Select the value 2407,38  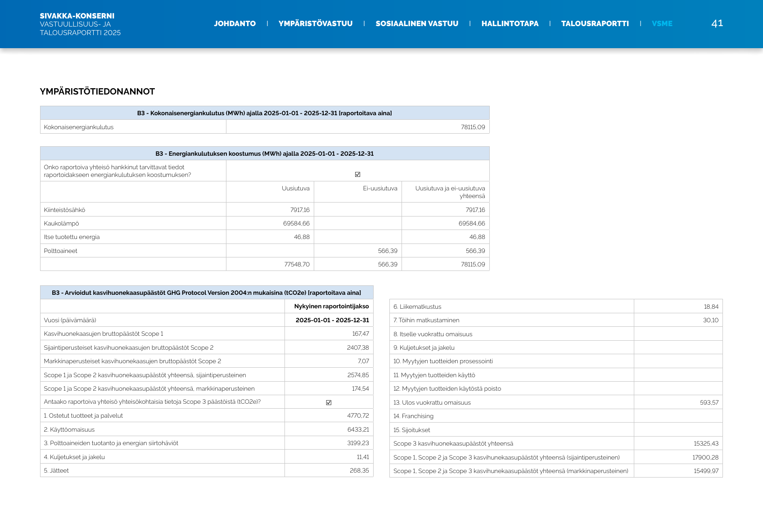[x=358, y=347]
